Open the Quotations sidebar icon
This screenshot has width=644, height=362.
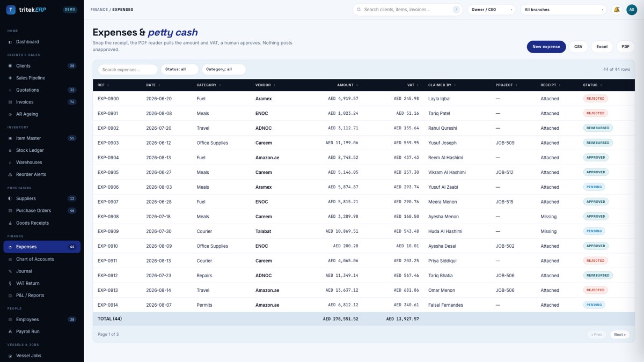coord(10,90)
